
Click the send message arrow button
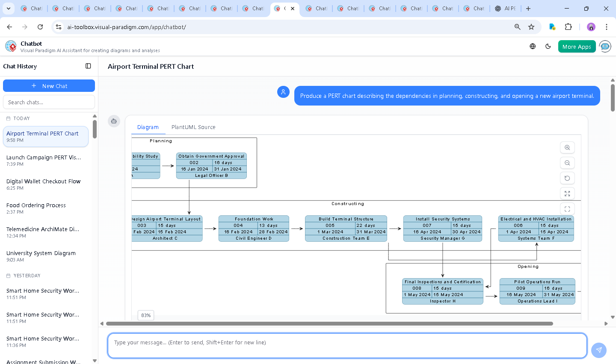point(598,350)
